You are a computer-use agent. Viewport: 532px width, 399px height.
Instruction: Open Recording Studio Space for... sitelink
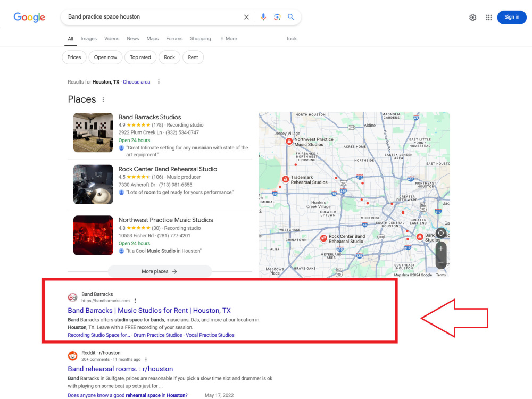pos(99,335)
